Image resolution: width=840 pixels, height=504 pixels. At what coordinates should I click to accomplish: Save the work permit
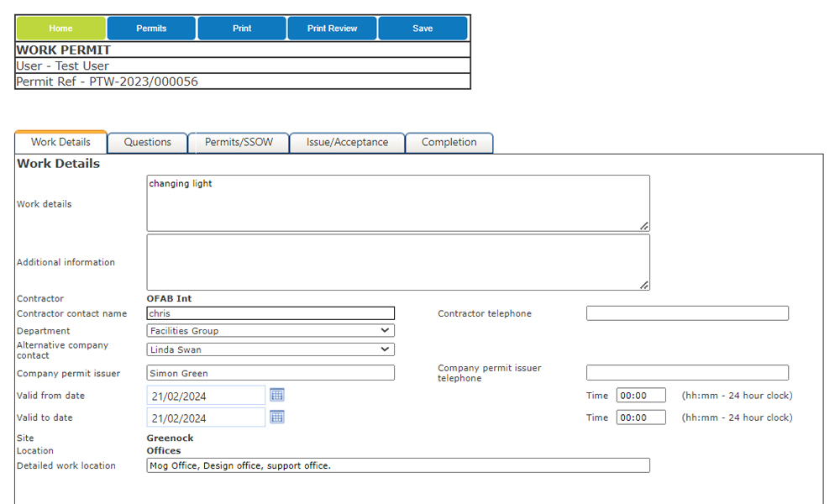coord(423,27)
